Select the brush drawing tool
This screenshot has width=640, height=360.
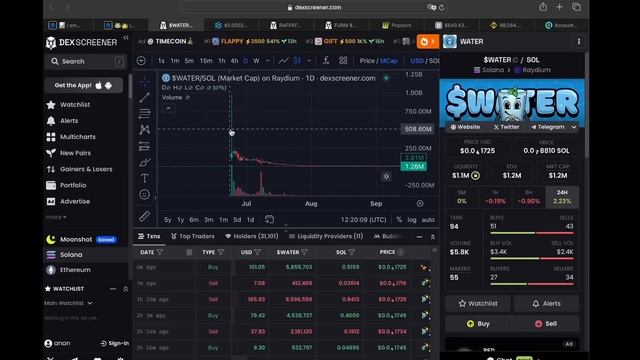pos(144,162)
